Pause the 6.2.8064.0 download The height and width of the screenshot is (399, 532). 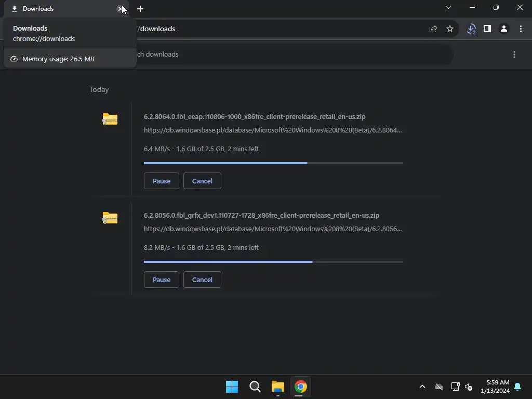[x=162, y=181]
